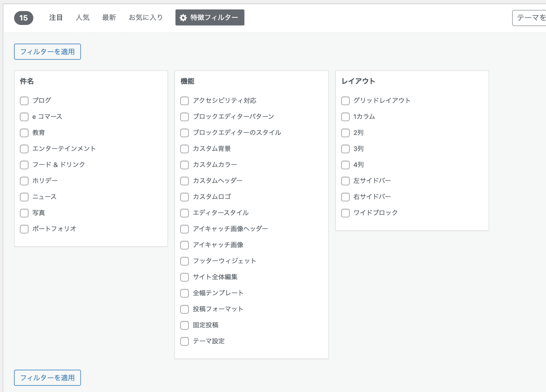Check the ブログ checkbox
This screenshot has height=392, width=546.
(x=24, y=101)
